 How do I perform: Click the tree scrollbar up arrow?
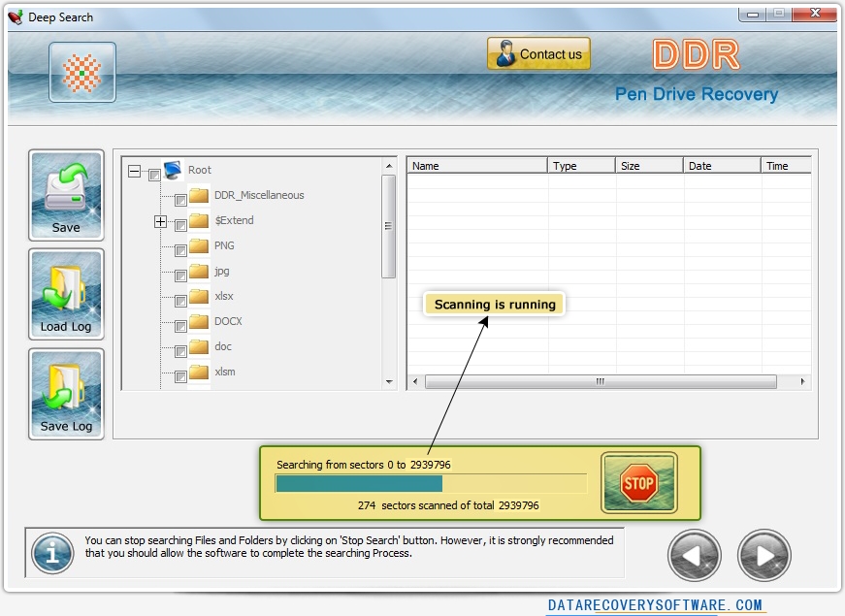[x=389, y=166]
